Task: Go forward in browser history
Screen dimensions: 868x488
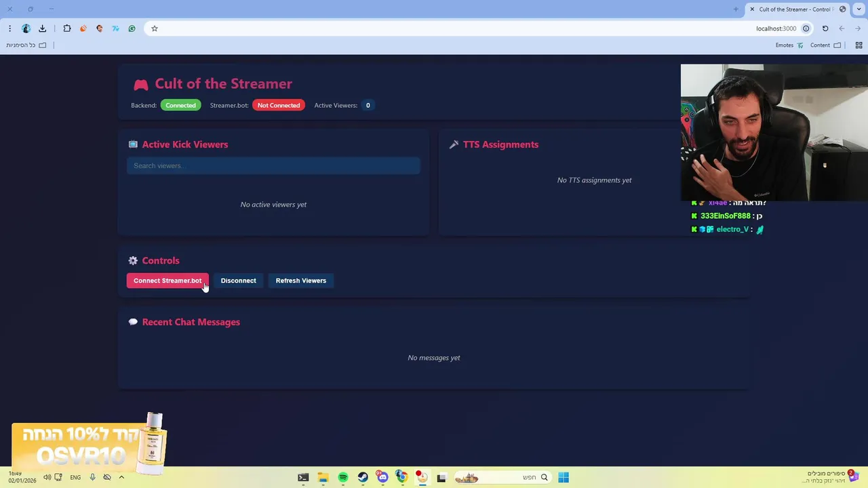Action: (858, 28)
